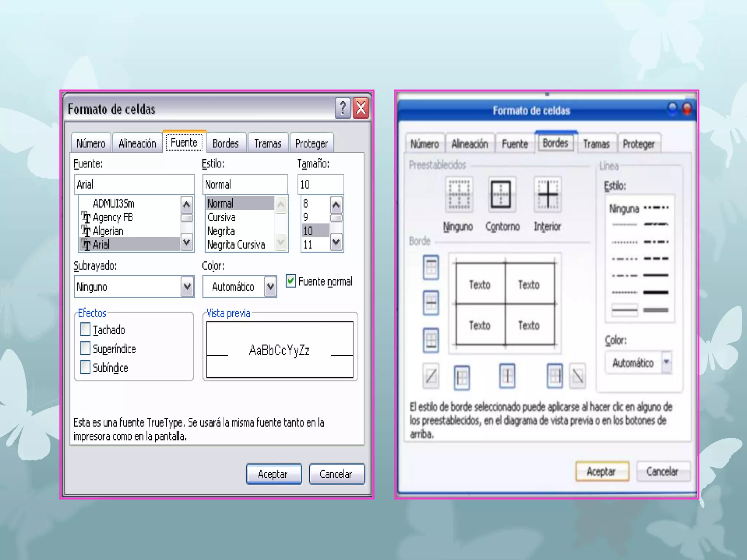Switch to Alineación tab in Fuente dialog
The width and height of the screenshot is (747, 560).
coord(138,144)
